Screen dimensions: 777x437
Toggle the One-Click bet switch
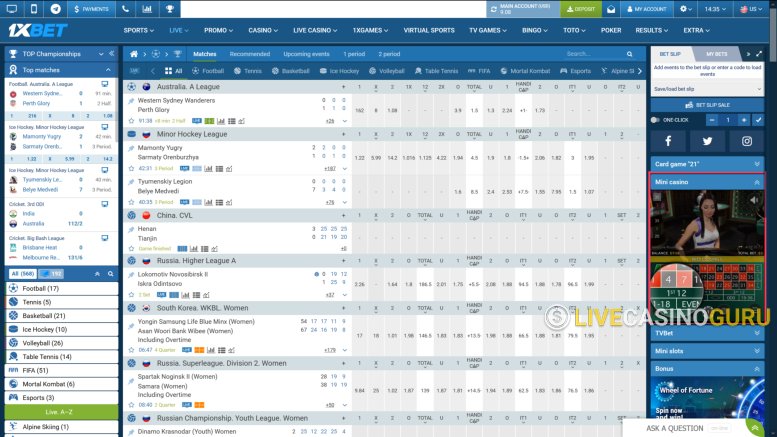[x=655, y=120]
